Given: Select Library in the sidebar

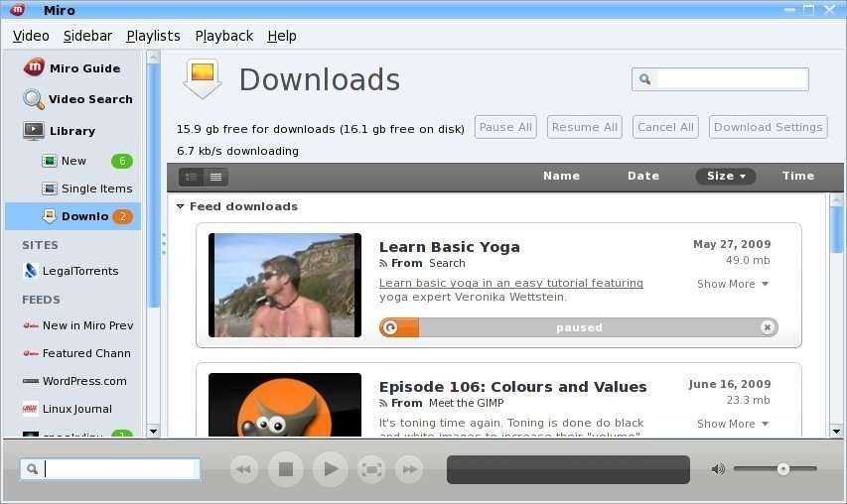Looking at the screenshot, I should 60,131.
